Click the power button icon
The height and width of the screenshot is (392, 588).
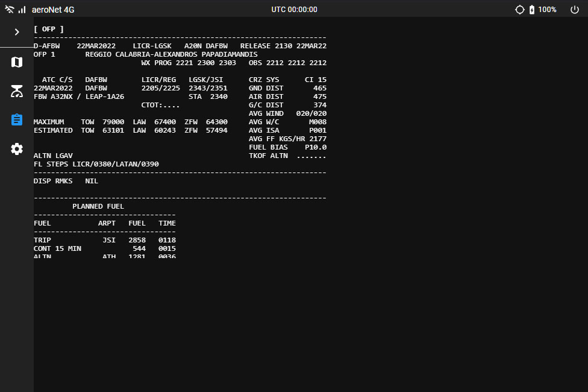click(x=574, y=10)
